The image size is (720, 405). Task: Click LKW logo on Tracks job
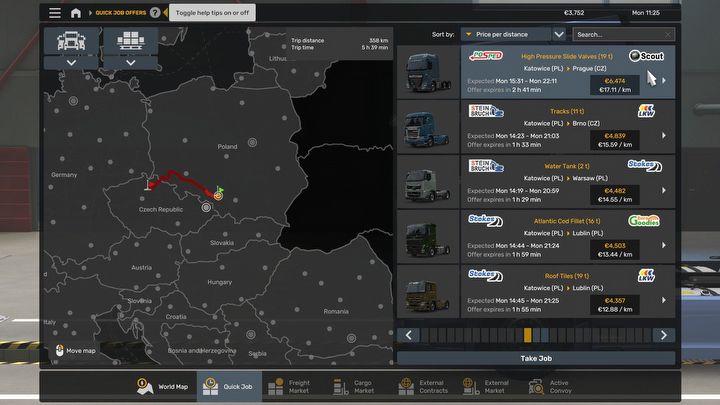pyautogui.click(x=646, y=111)
